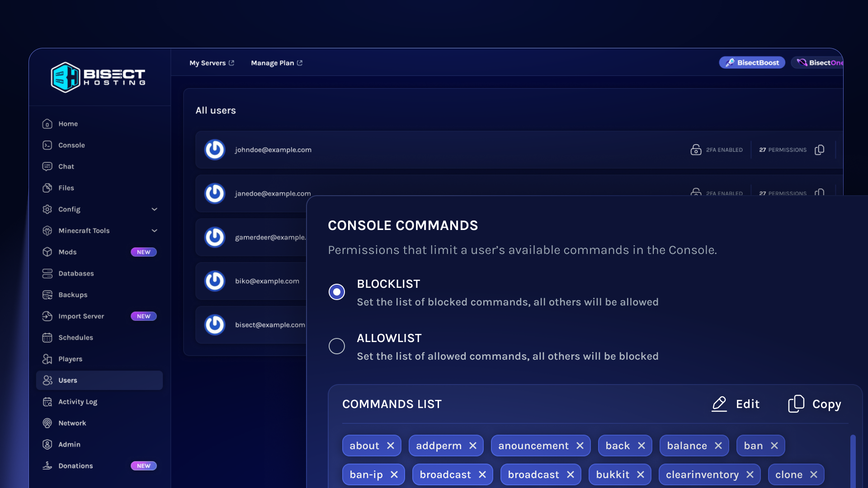Open Activity Log in sidebar

point(99,402)
